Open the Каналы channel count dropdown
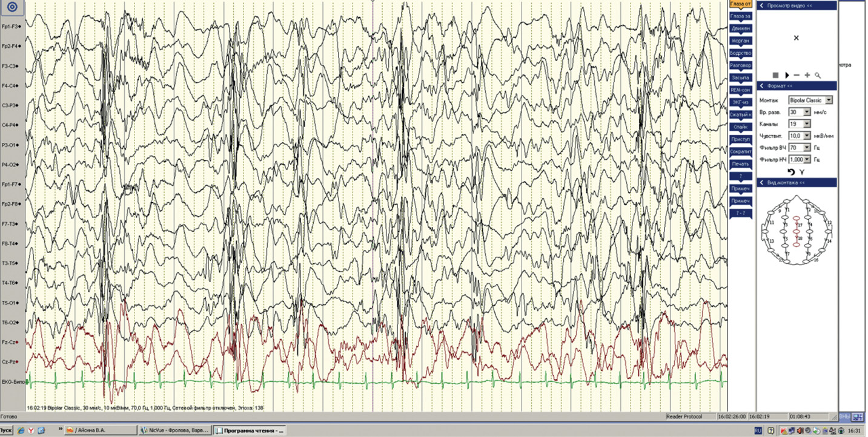Image resolution: width=868 pixels, height=437 pixels. [x=806, y=123]
